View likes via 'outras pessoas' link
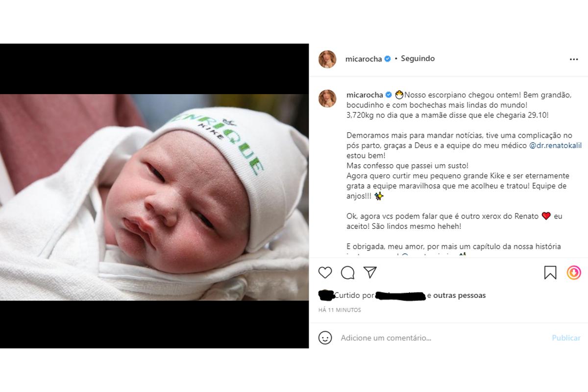This screenshot has height=392, width=588. coord(460,295)
